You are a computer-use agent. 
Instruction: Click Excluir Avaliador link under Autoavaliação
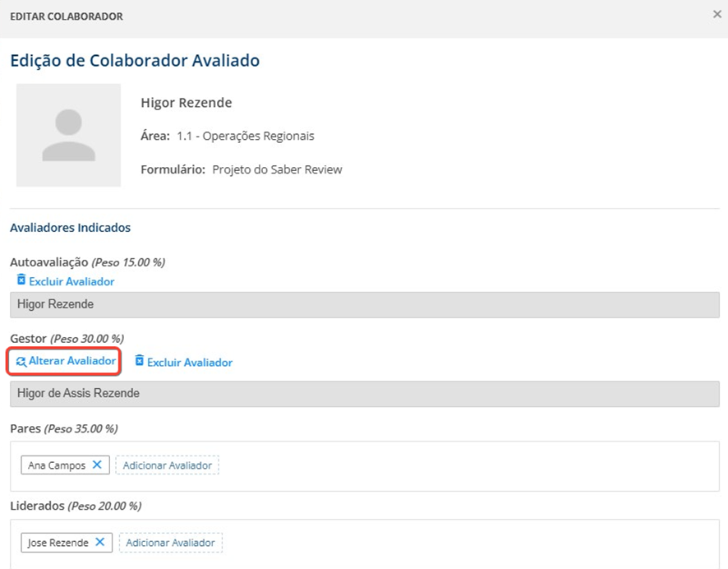tap(71, 281)
